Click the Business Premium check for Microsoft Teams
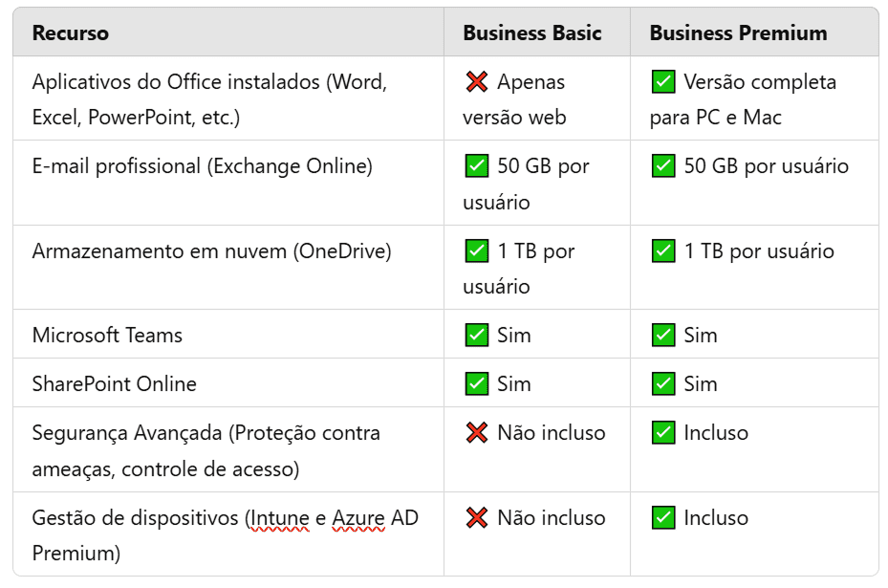888x588 pixels. coord(662,336)
